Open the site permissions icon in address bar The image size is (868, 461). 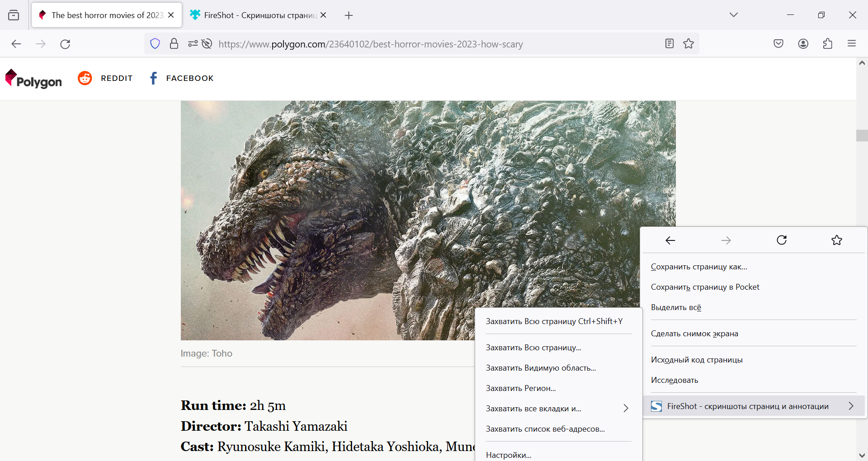pyautogui.click(x=193, y=44)
